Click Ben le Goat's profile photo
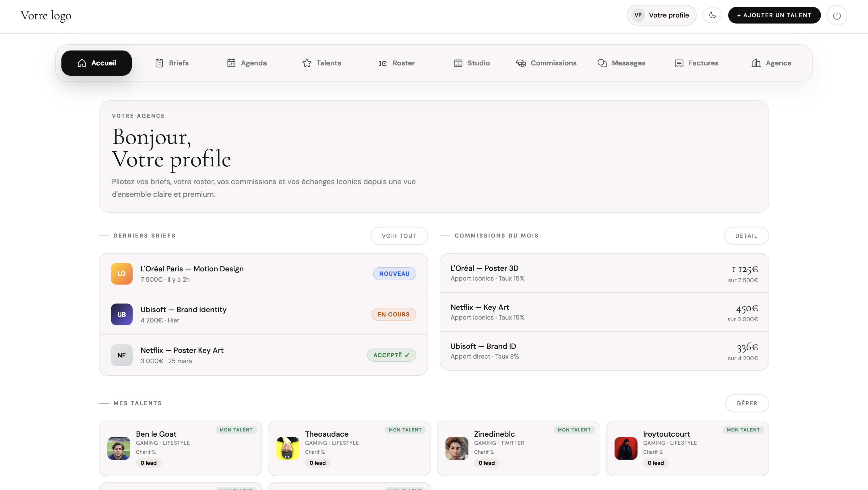This screenshot has width=868, height=490. tap(119, 448)
